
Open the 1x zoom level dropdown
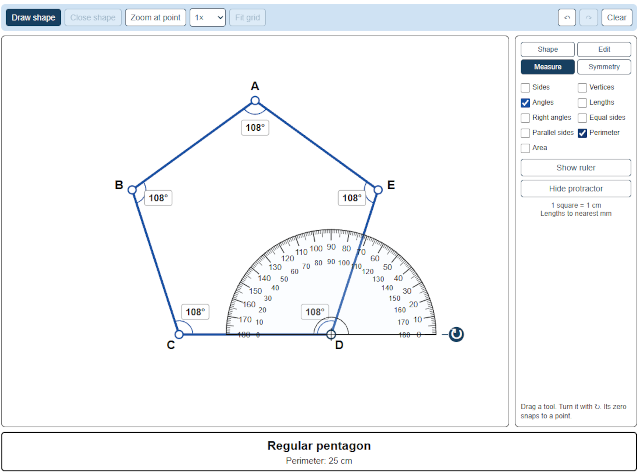tap(207, 18)
